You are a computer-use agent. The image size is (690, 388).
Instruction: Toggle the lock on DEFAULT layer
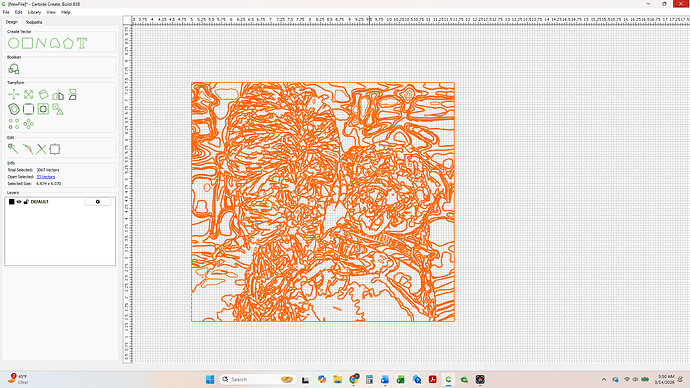26,201
